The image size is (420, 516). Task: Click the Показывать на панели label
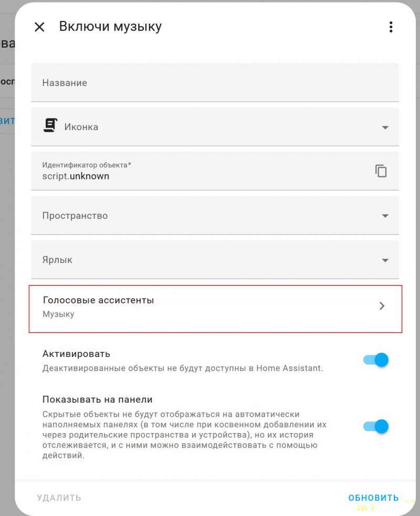98,399
